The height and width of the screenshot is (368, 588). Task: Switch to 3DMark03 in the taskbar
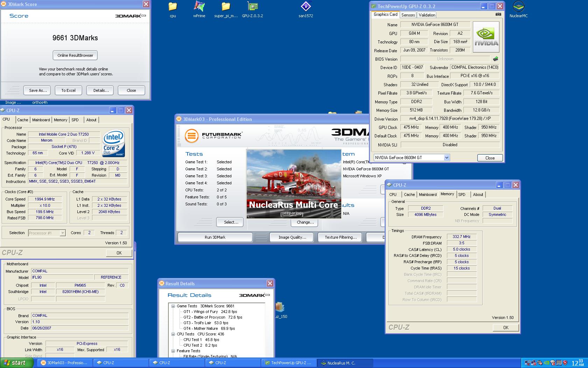[x=65, y=363]
